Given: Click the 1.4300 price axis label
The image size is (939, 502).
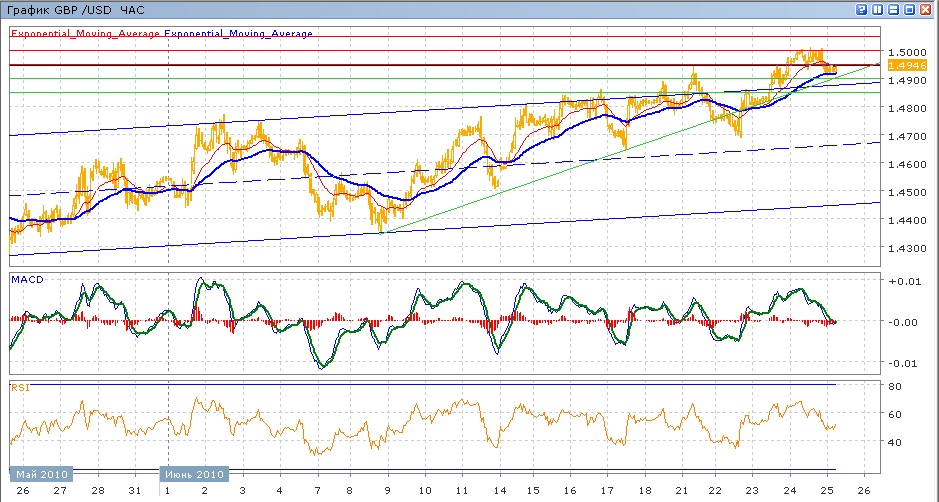Looking at the screenshot, I should [908, 248].
